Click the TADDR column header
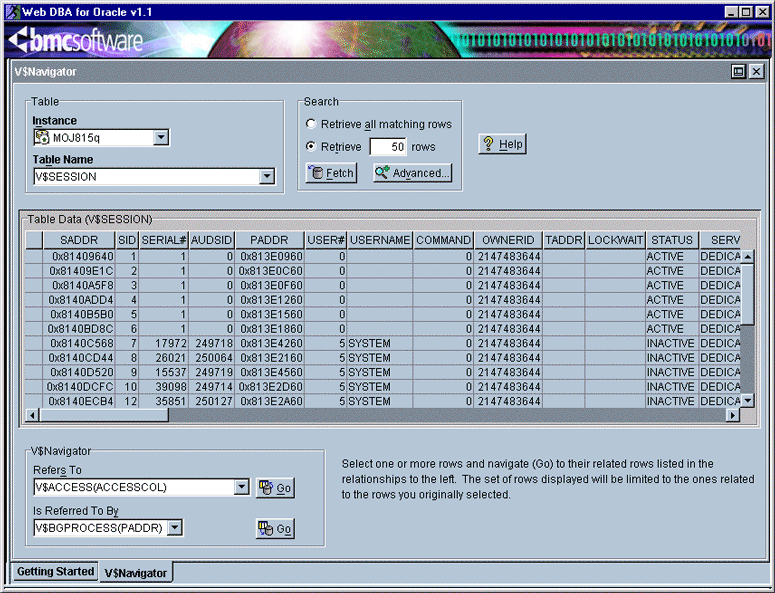Viewport: 775px width, 593px height. pos(564,240)
